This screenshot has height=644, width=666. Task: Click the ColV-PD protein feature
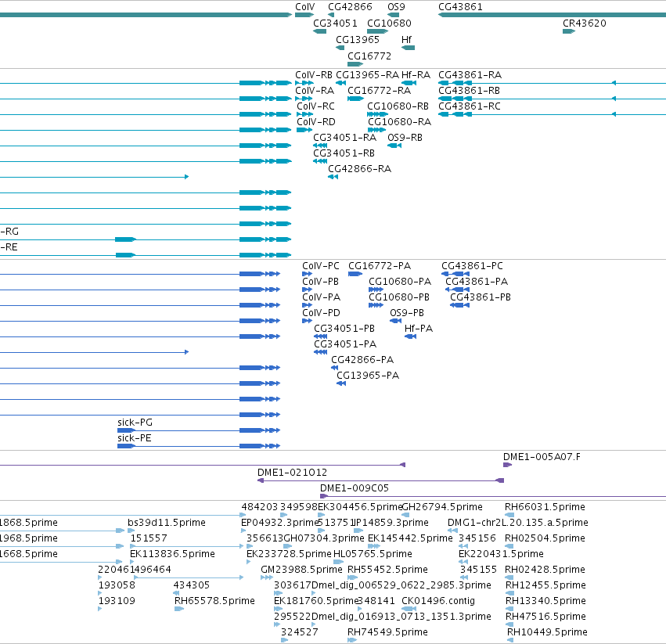coord(307,321)
